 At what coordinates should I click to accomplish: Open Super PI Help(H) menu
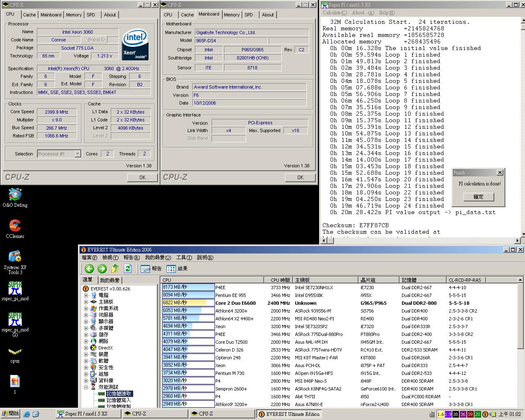coord(387,13)
